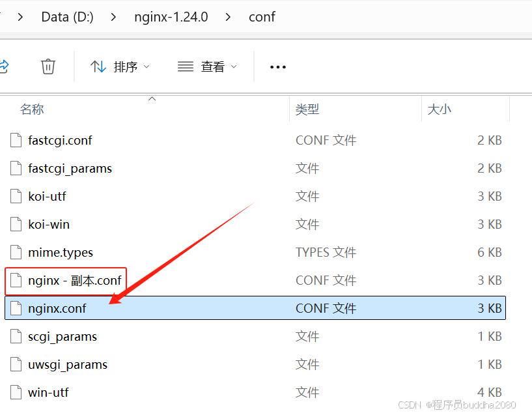Image resolution: width=532 pixels, height=415 pixels.
Task: Open the 排序 sort dropdown
Action: 120,66
